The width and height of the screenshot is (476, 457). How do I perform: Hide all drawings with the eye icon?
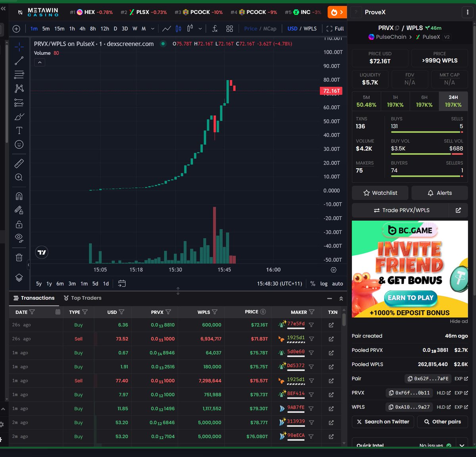19,238
